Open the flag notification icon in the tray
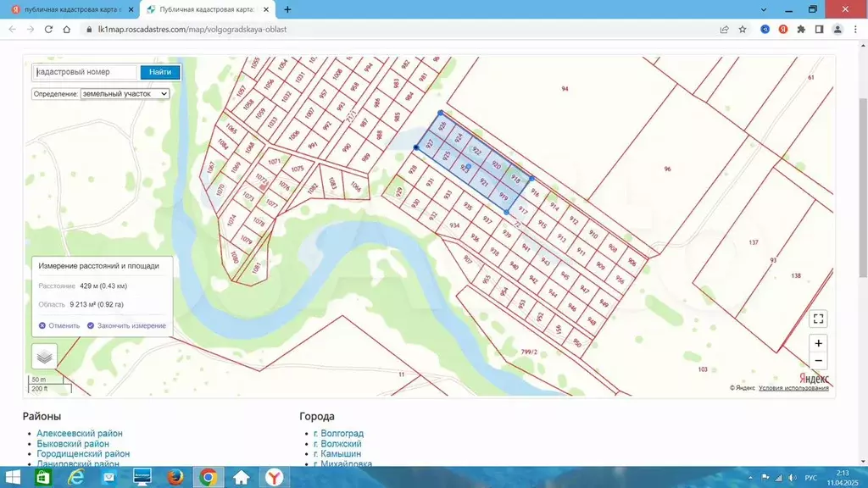The height and width of the screenshot is (488, 868). (765, 478)
